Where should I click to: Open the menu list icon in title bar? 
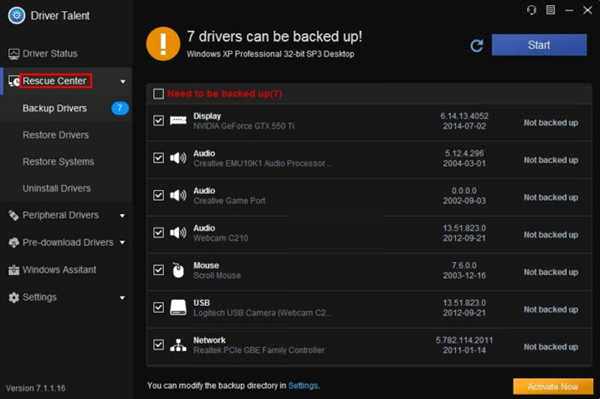pyautogui.click(x=550, y=10)
